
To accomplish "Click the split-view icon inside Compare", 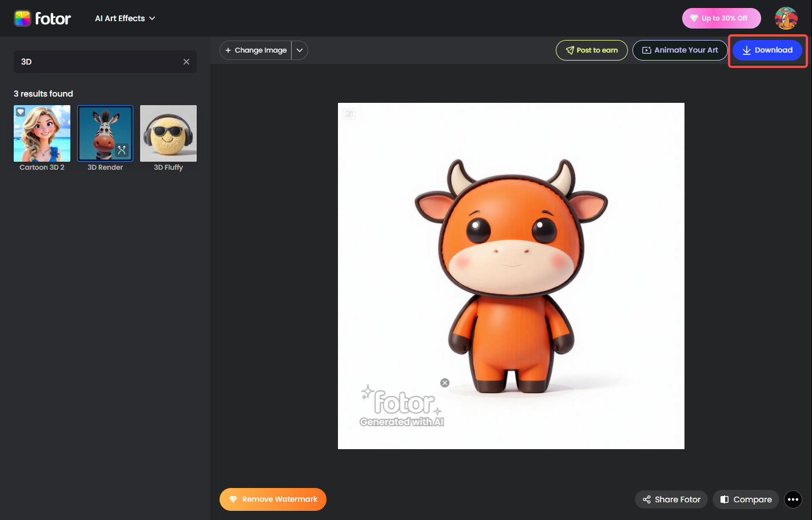I will (725, 499).
